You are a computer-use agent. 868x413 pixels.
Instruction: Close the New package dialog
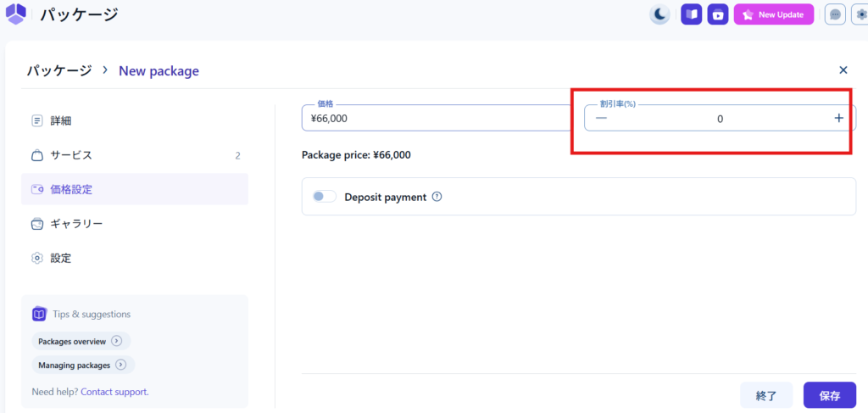tap(843, 70)
